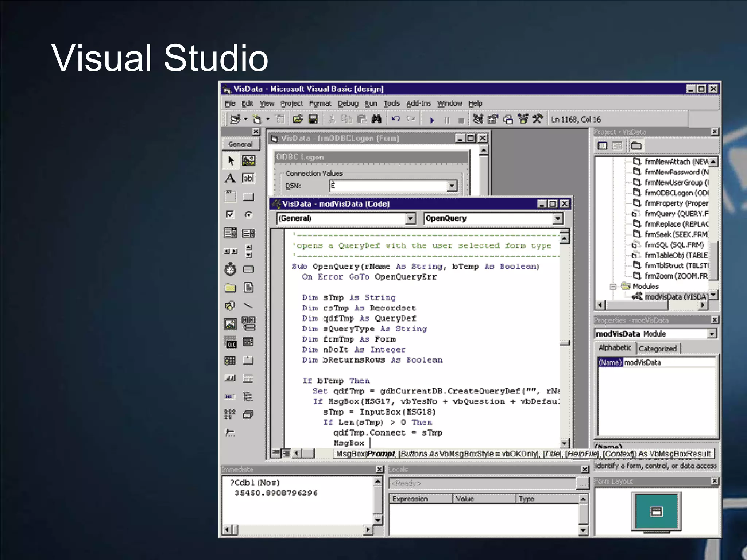Select the Label control tool
The image size is (747, 560).
[230, 178]
